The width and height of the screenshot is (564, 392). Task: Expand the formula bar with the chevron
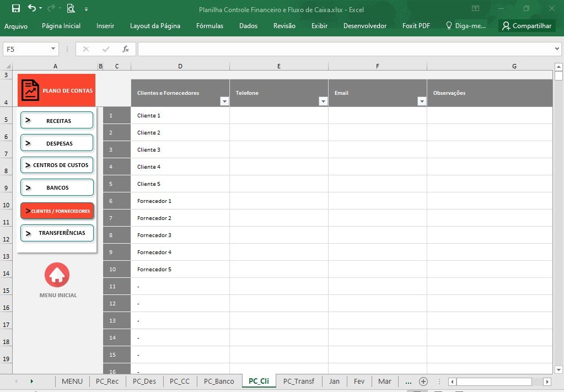(x=557, y=49)
